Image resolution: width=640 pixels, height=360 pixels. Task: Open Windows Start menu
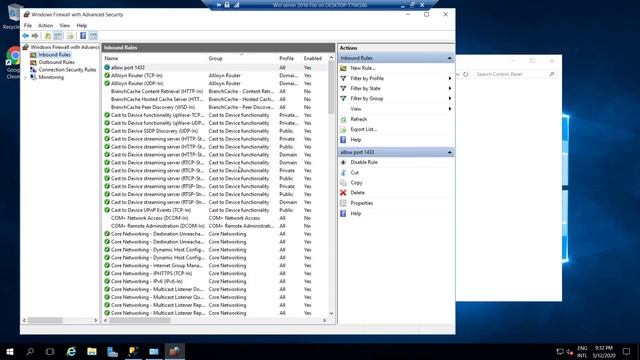click(x=10, y=351)
